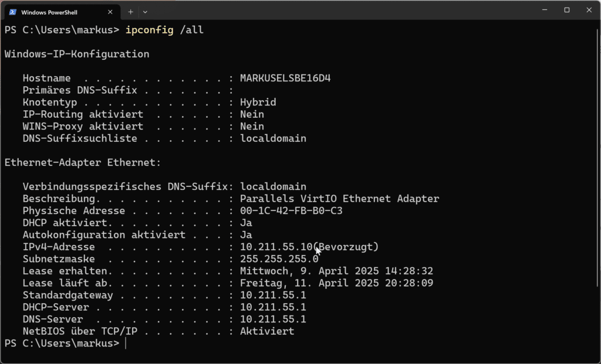Click the NetBIOS Aktiviert status text
Screen dimensions: 601x364
click(266, 331)
